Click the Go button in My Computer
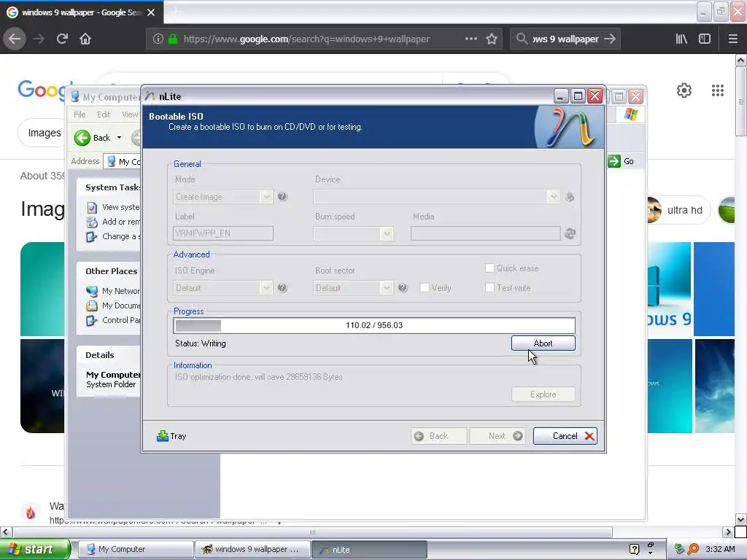The height and width of the screenshot is (560, 747). pyautogui.click(x=621, y=161)
